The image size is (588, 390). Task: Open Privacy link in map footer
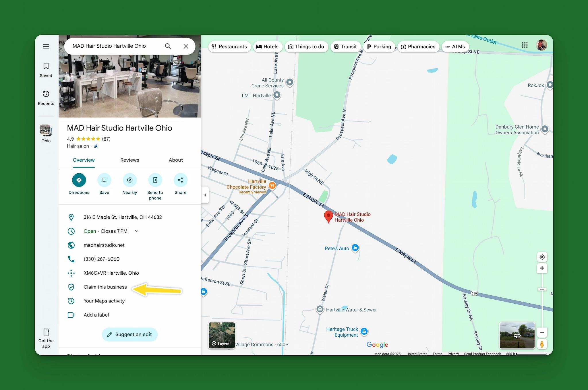coord(453,354)
